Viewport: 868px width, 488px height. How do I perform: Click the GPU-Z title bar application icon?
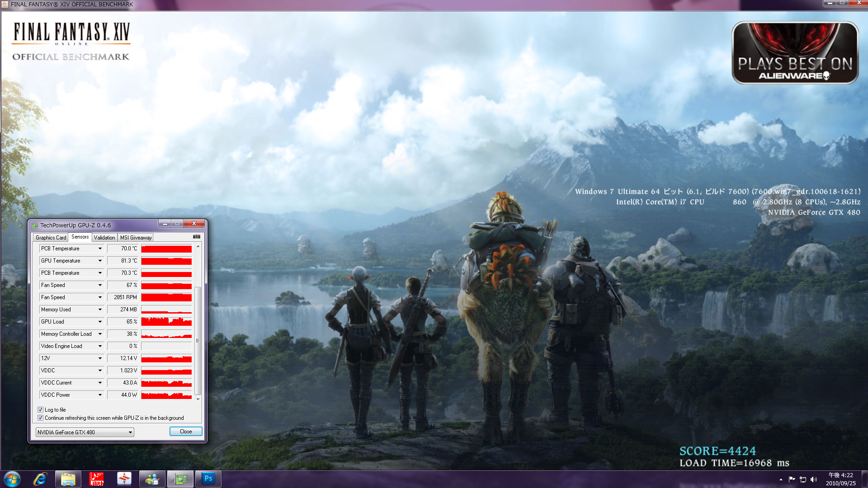35,225
